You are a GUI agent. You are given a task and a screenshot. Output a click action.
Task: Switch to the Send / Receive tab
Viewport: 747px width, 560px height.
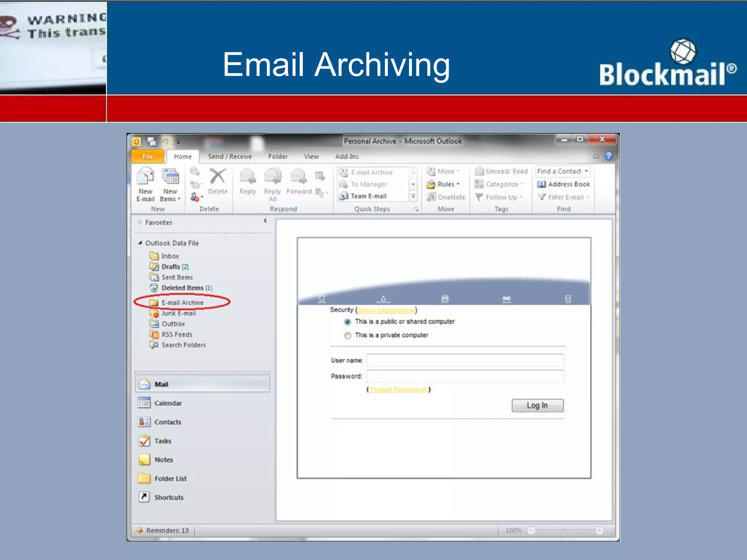coord(230,156)
